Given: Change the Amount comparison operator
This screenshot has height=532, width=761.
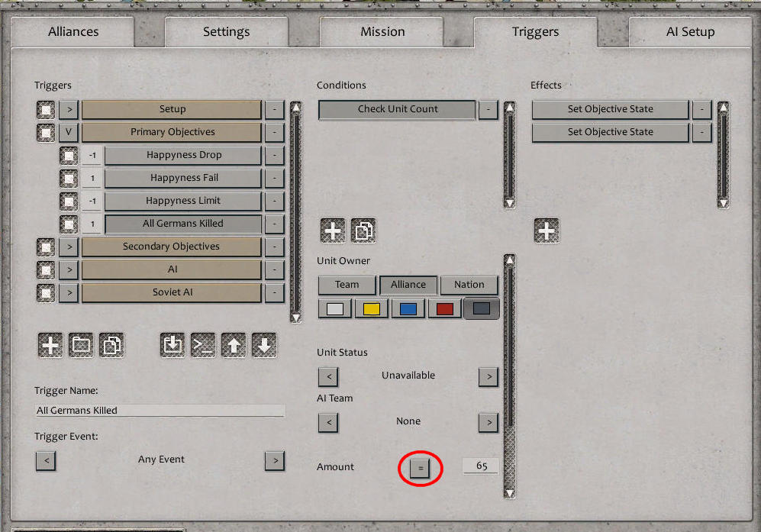Looking at the screenshot, I should pos(421,469).
